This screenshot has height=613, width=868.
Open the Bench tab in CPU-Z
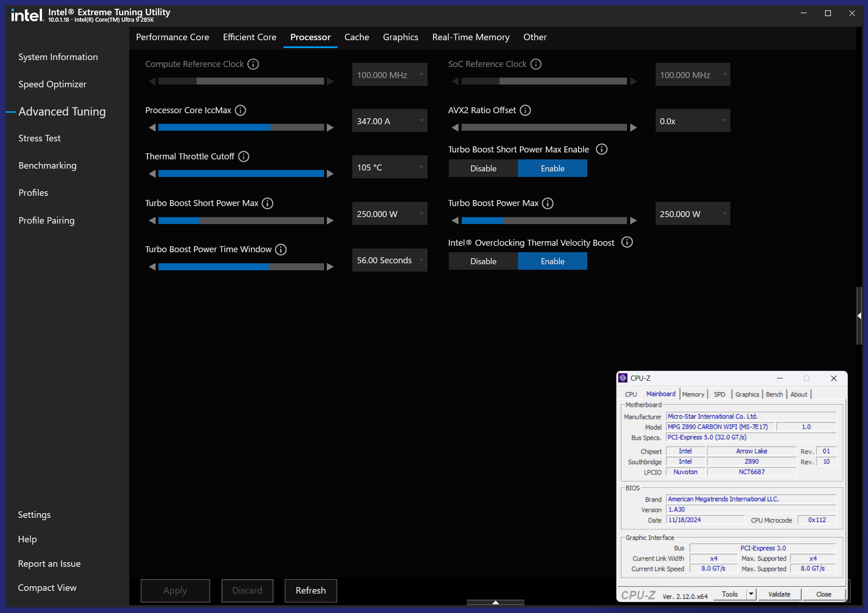click(x=774, y=394)
